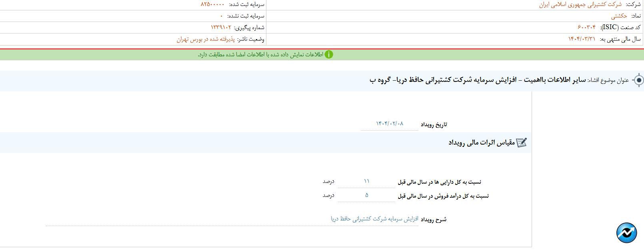
Task: Click the green info icon in notification bar
Action: [x=329, y=55]
